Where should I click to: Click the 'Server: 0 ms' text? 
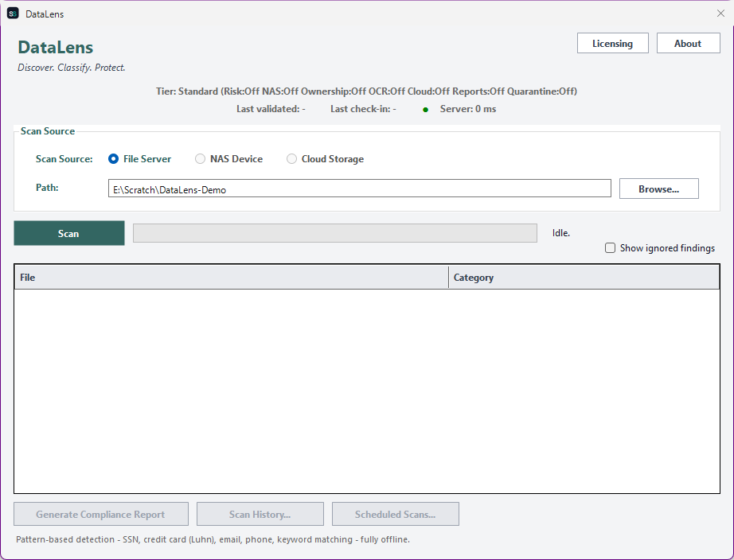467,109
